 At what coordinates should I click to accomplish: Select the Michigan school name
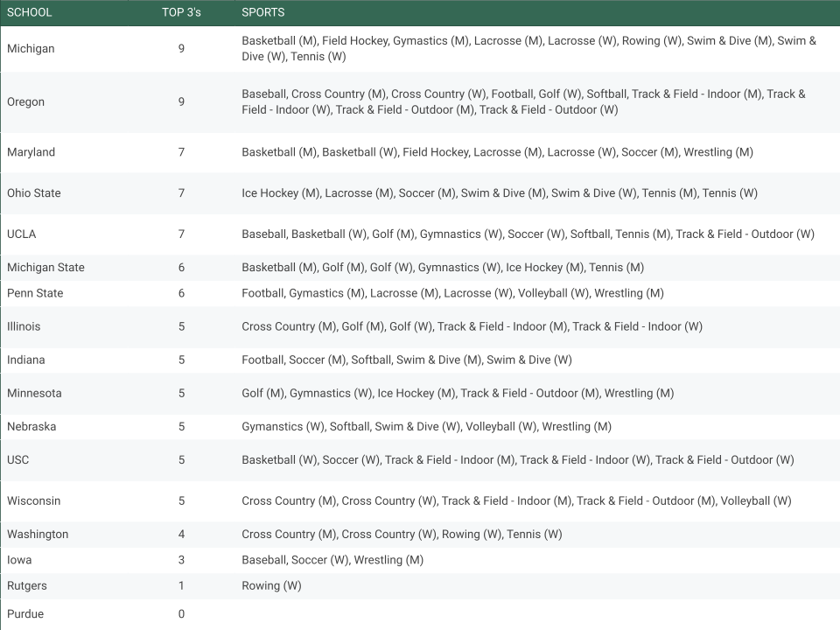click(31, 49)
